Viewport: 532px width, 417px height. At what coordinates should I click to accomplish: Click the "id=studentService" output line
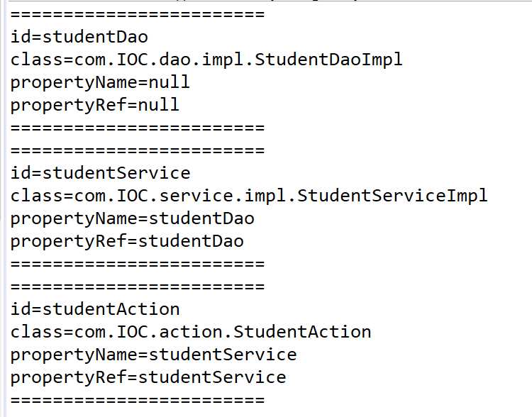pos(101,173)
